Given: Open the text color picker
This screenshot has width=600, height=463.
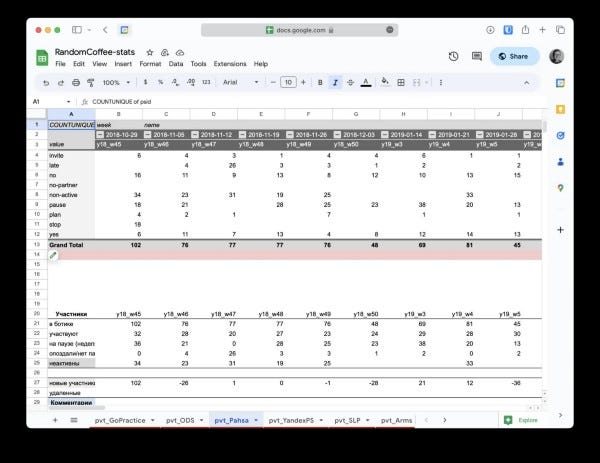Looking at the screenshot, I should 366,82.
